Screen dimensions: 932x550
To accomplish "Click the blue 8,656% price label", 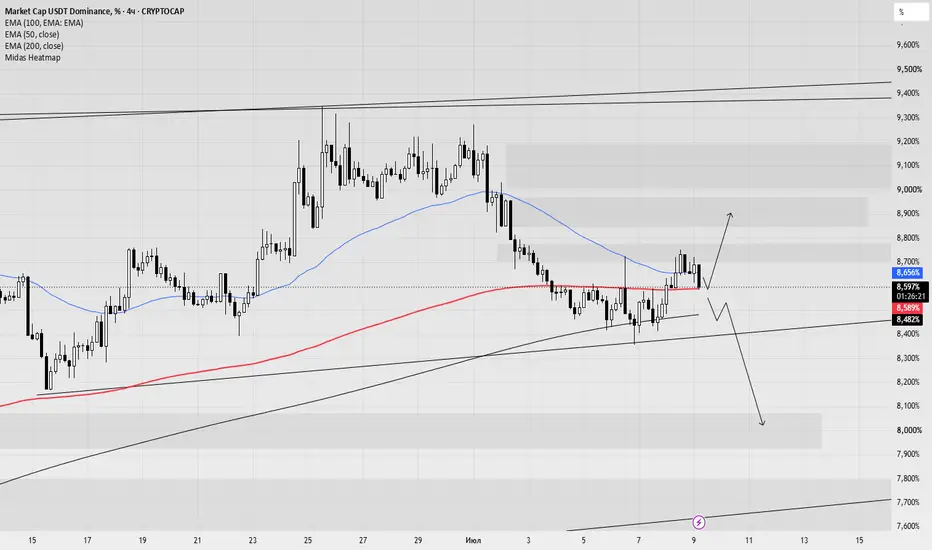I will pyautogui.click(x=908, y=272).
